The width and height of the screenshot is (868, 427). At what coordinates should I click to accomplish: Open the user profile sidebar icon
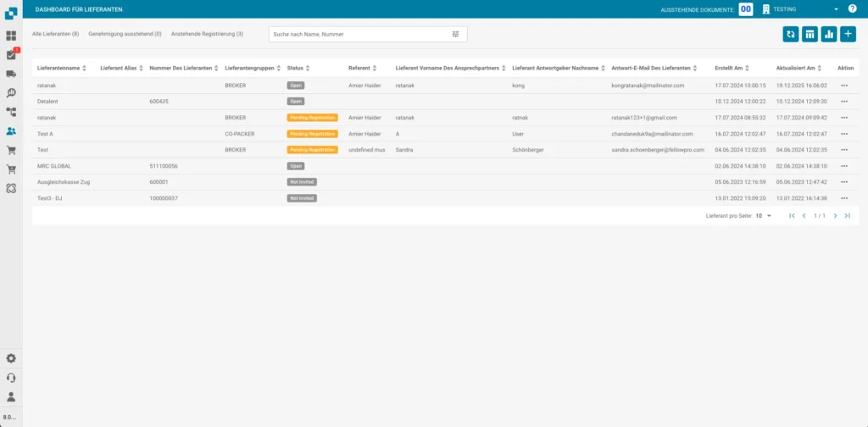(x=11, y=396)
